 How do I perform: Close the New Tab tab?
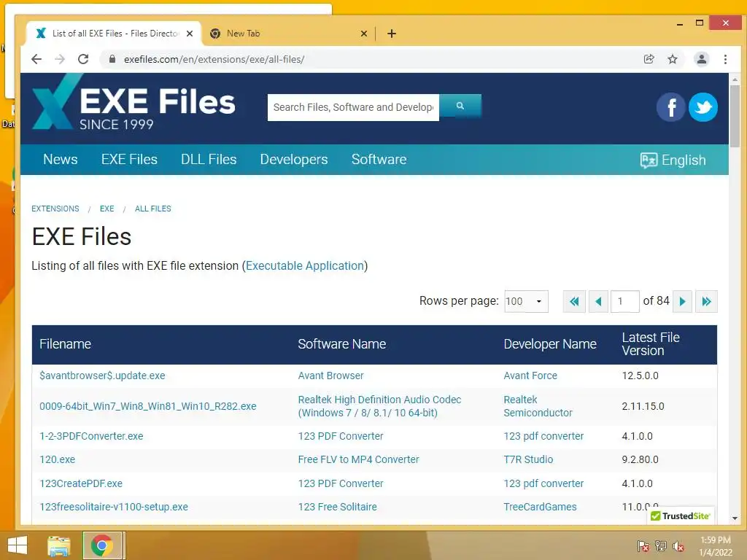coord(363,34)
